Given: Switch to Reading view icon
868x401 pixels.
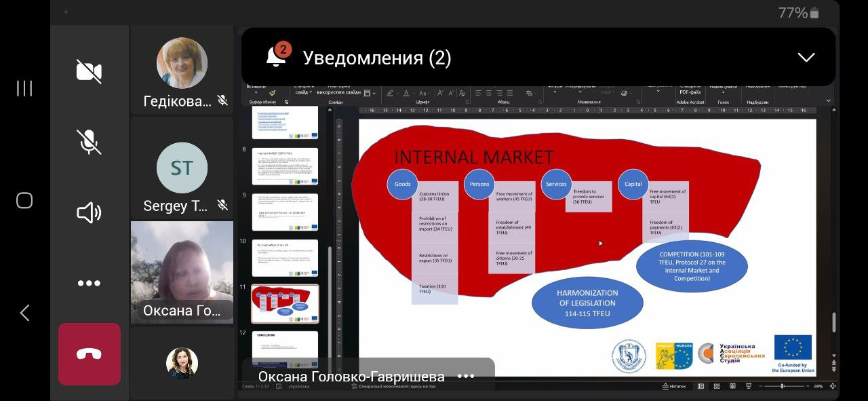Looking at the screenshot, I should (x=732, y=387).
